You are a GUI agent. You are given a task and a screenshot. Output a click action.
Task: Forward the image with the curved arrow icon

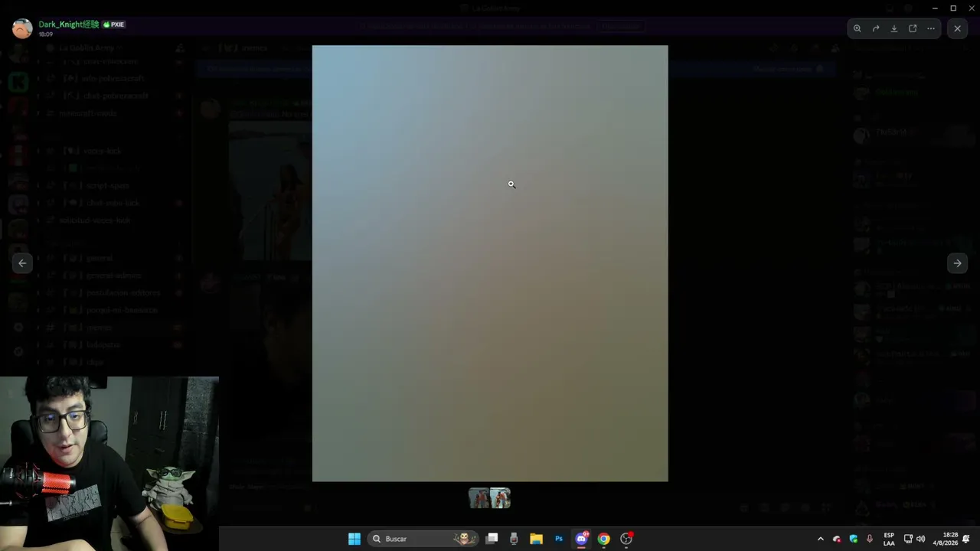click(876, 28)
